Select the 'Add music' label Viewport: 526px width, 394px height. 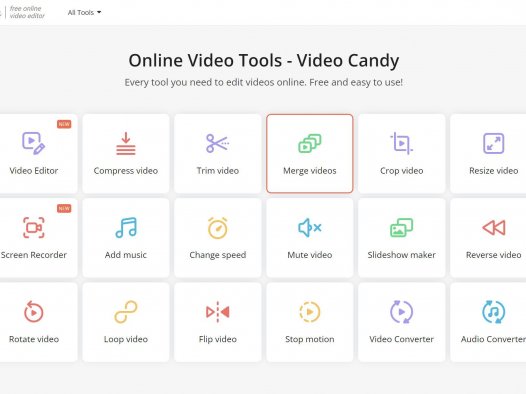click(x=126, y=255)
